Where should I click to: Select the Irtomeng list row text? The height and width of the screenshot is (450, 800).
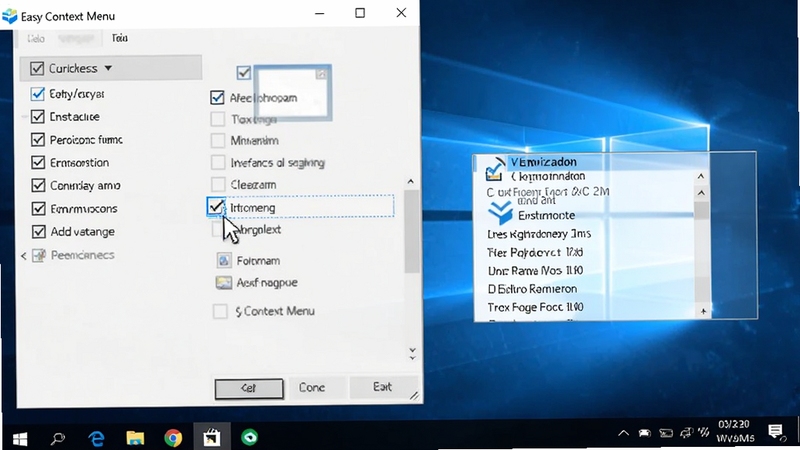(x=253, y=208)
